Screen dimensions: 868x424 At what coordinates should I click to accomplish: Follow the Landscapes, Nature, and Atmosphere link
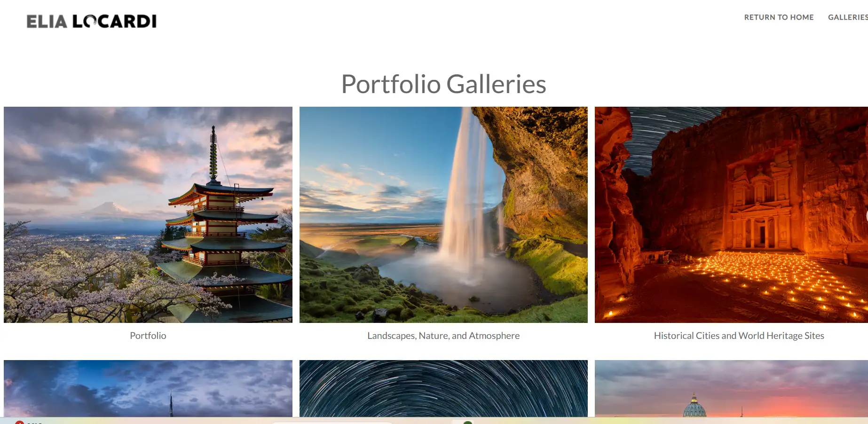(443, 336)
